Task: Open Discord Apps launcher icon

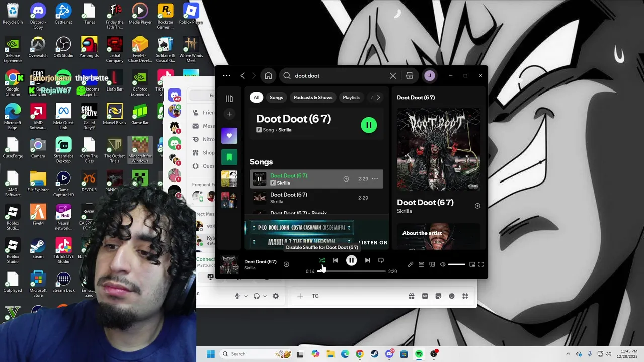Action: (x=465, y=296)
